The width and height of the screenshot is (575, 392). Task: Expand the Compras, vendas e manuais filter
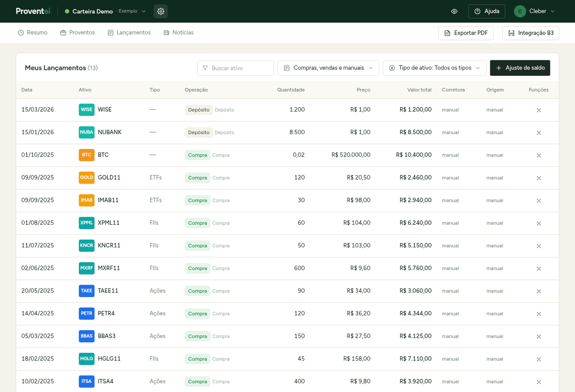coord(328,68)
